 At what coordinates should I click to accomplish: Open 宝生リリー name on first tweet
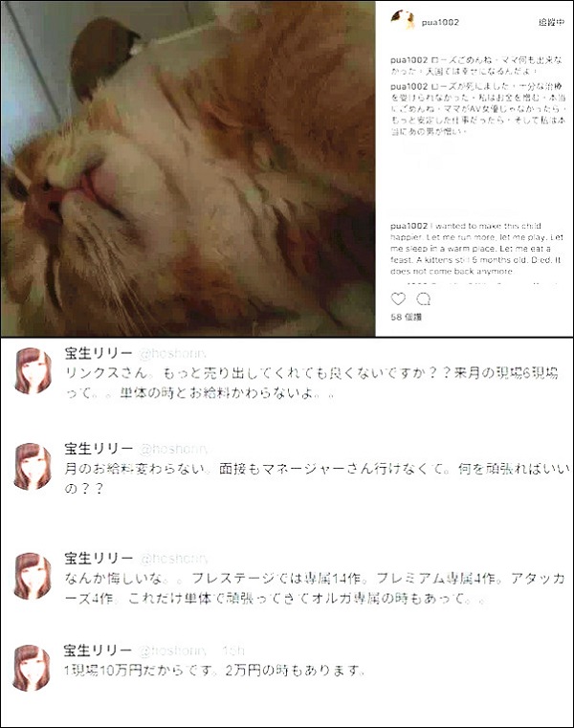[99, 353]
